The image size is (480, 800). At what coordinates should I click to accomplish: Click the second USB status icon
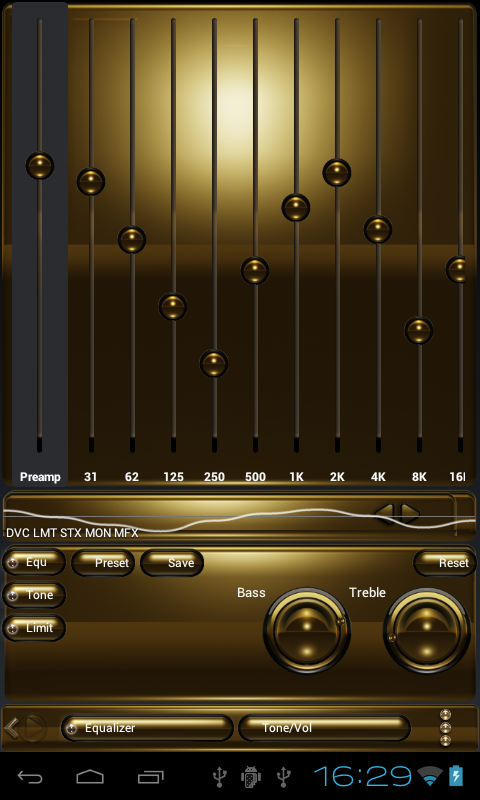tap(283, 777)
